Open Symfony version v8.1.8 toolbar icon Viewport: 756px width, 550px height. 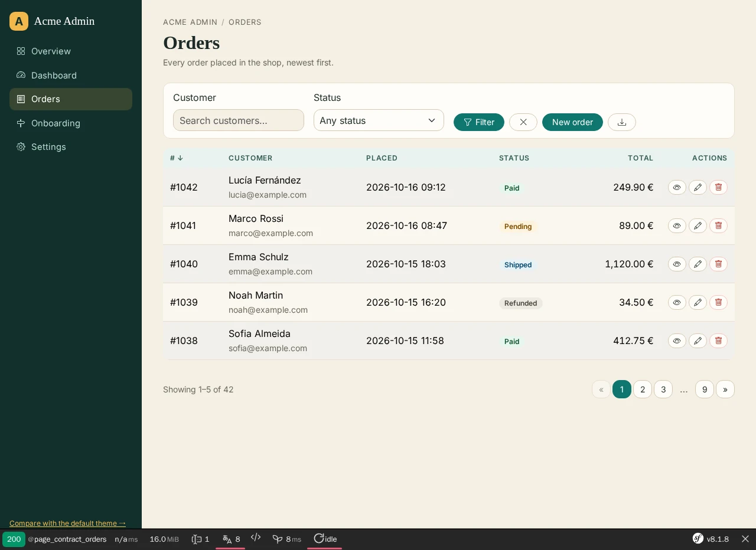711,539
